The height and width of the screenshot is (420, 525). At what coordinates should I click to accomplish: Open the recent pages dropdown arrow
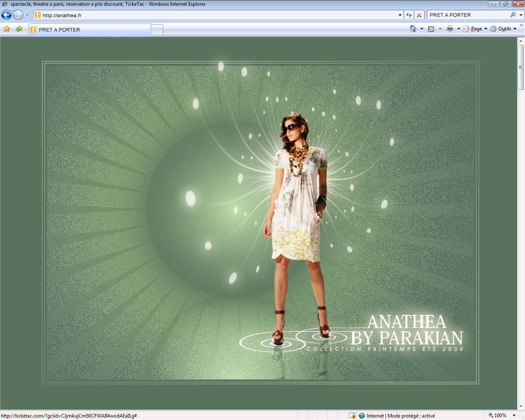click(x=27, y=15)
